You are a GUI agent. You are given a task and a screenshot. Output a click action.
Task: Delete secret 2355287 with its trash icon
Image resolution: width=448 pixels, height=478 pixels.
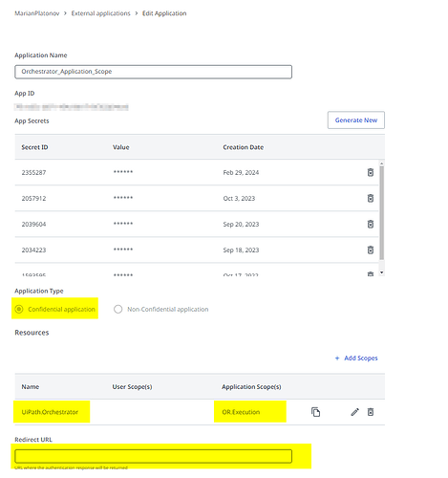[371, 172]
